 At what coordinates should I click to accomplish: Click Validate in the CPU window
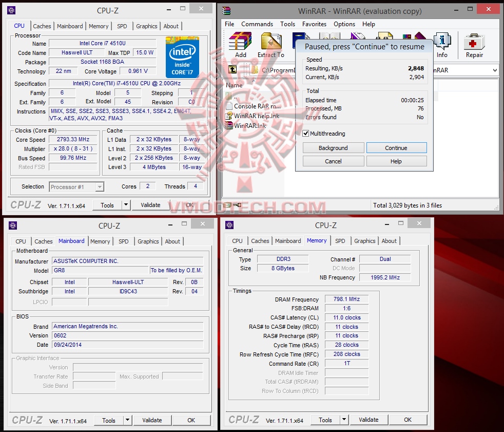point(150,205)
